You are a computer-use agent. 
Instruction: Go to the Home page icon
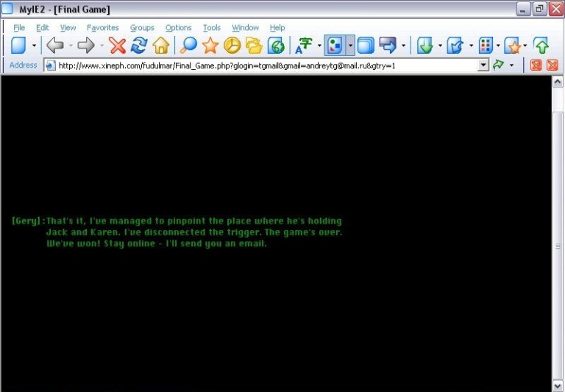coord(160,46)
